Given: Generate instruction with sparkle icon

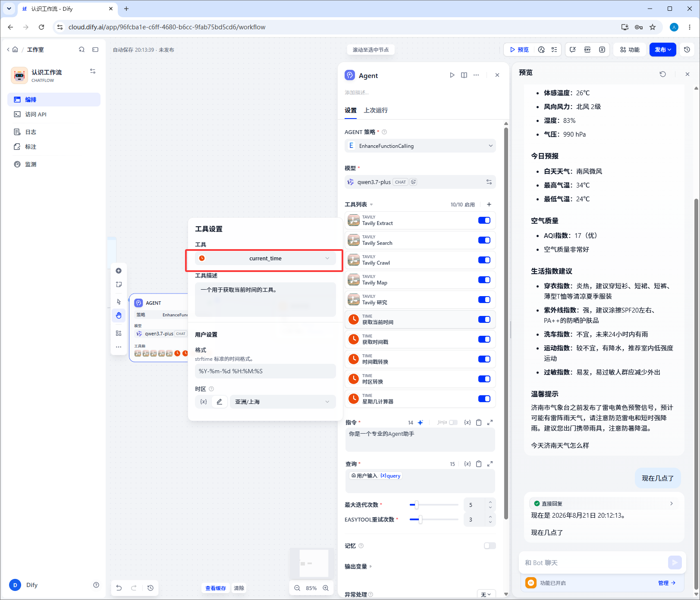Looking at the screenshot, I should point(421,422).
